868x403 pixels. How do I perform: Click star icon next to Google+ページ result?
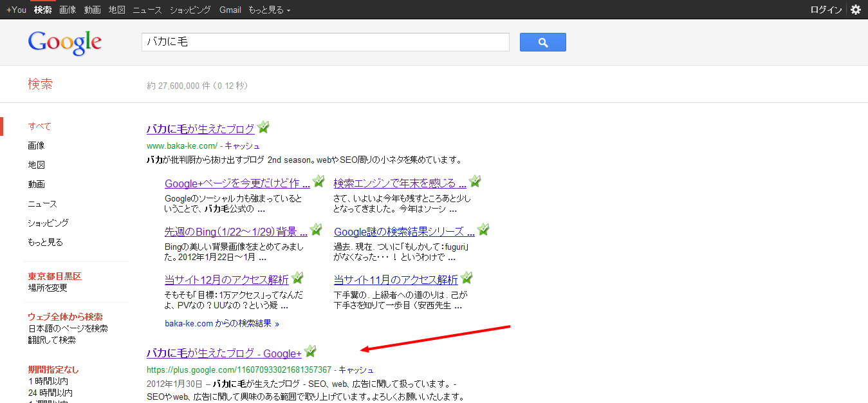tap(318, 182)
